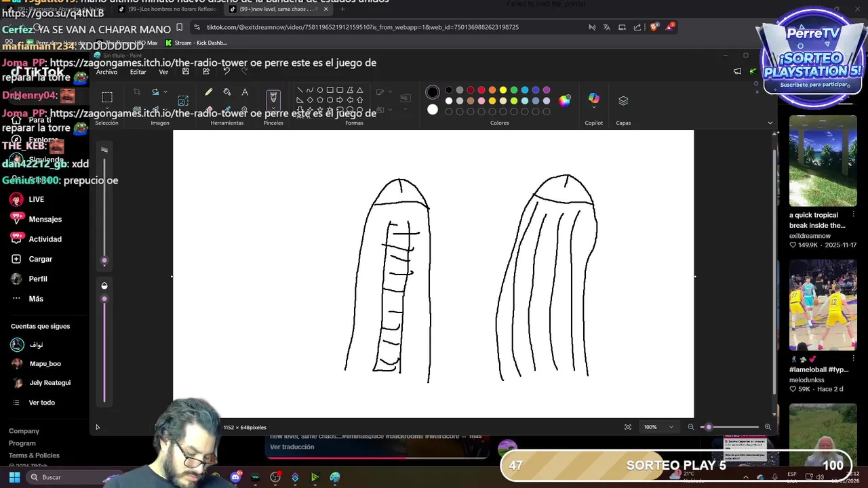868x488 pixels.
Task: Select secondary color 2 (white circle)
Action: click(433, 110)
